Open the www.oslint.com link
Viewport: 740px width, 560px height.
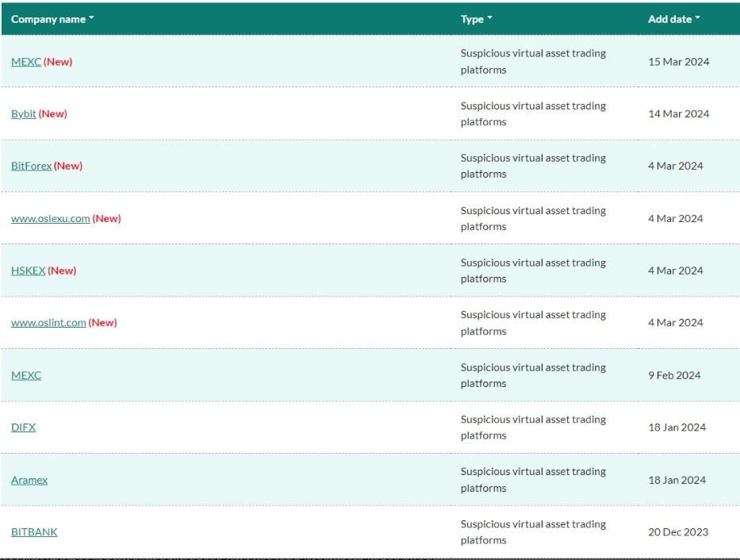[x=48, y=323]
